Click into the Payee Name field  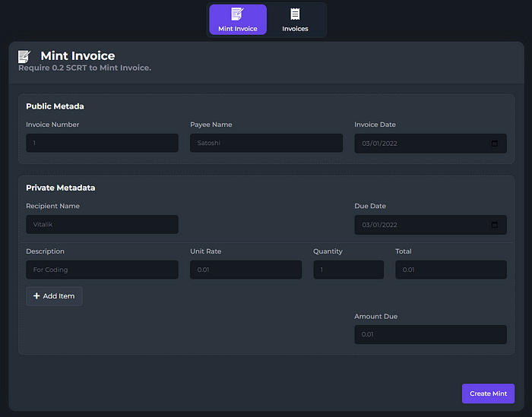pos(266,143)
